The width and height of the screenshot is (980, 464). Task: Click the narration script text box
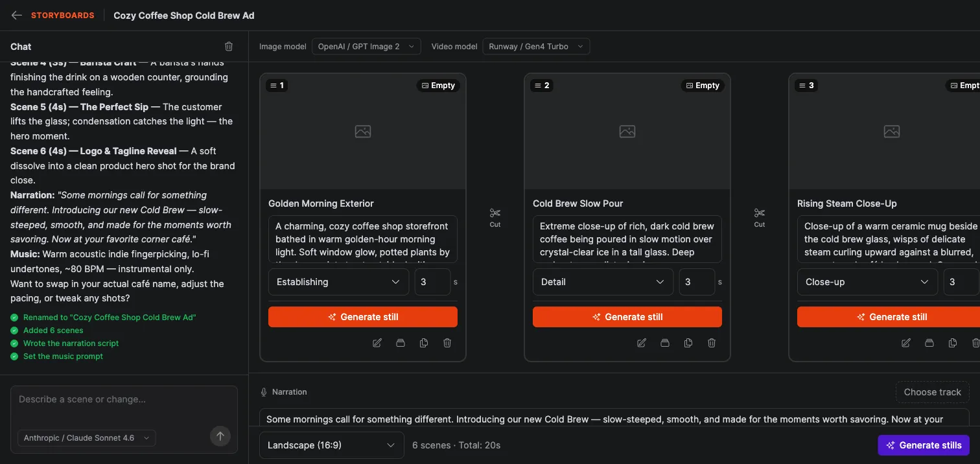point(614,419)
